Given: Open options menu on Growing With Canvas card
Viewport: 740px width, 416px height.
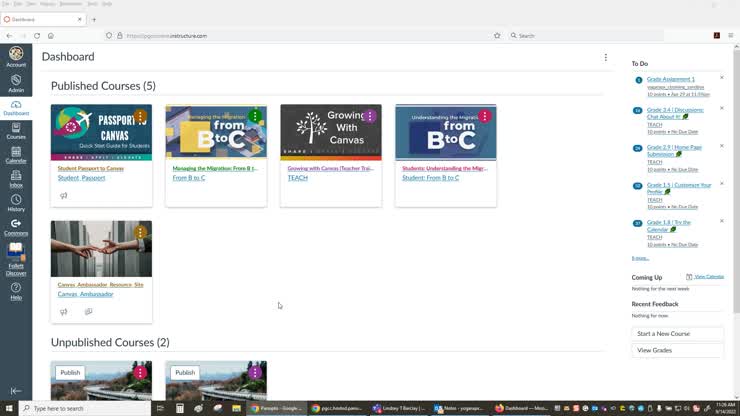Looking at the screenshot, I should pos(370,116).
